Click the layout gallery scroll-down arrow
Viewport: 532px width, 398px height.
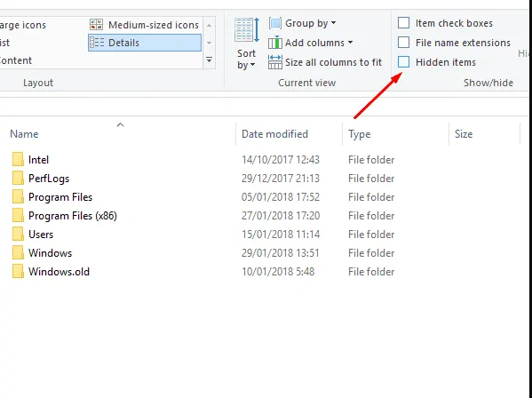(210, 43)
